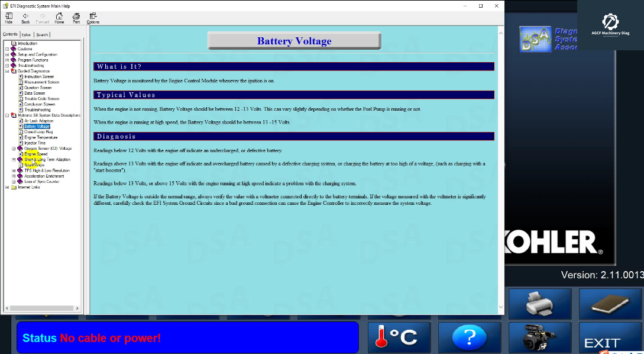
Task: Click the contents pane horizontal scrollbar
Action: coord(41,308)
